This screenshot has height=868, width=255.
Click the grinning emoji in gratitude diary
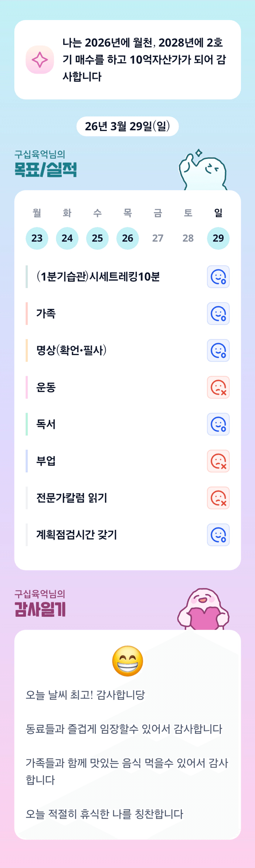click(128, 661)
